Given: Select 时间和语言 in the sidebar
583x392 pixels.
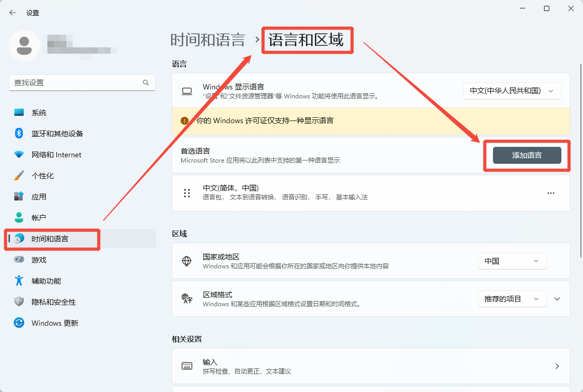Looking at the screenshot, I should point(82,238).
